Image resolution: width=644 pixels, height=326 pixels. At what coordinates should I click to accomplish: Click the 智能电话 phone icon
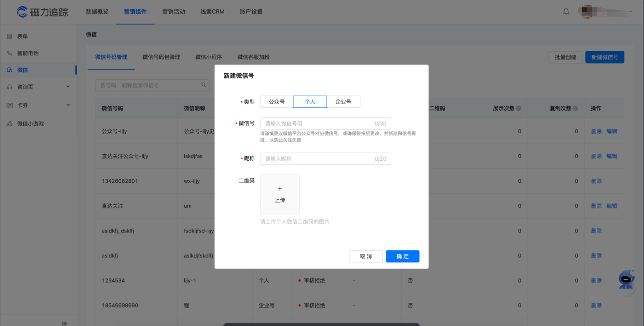click(9, 53)
